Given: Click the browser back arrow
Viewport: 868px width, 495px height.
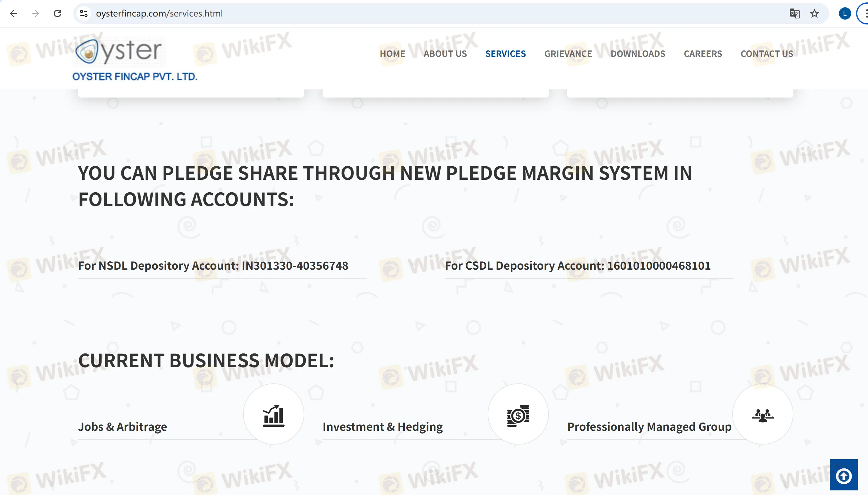Looking at the screenshot, I should point(13,13).
